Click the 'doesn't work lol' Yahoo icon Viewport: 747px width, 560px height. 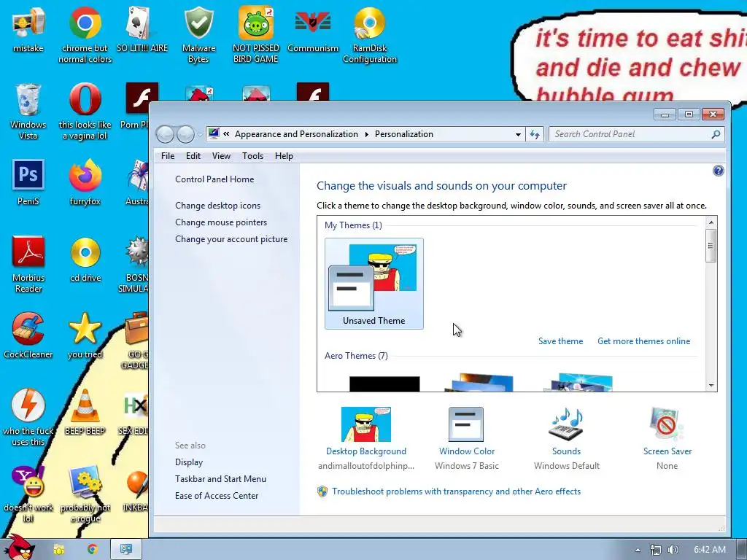(x=28, y=494)
